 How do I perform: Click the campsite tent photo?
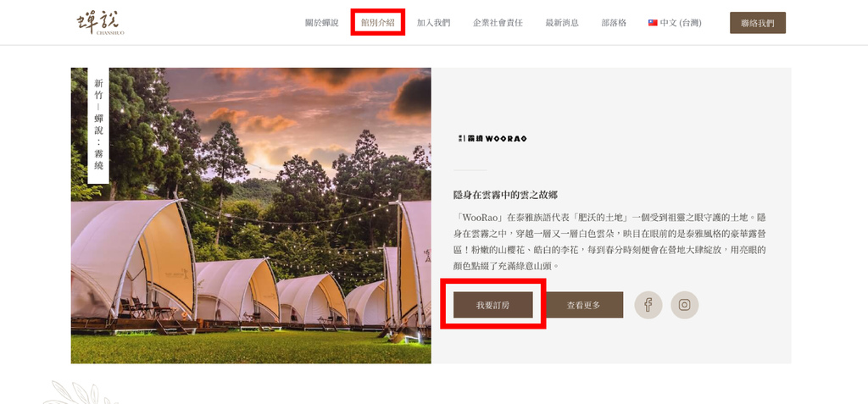pos(251,216)
